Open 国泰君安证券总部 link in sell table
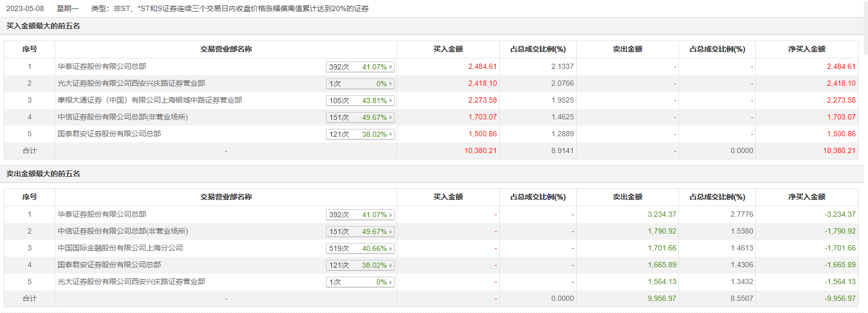868x313 pixels. [x=109, y=265]
